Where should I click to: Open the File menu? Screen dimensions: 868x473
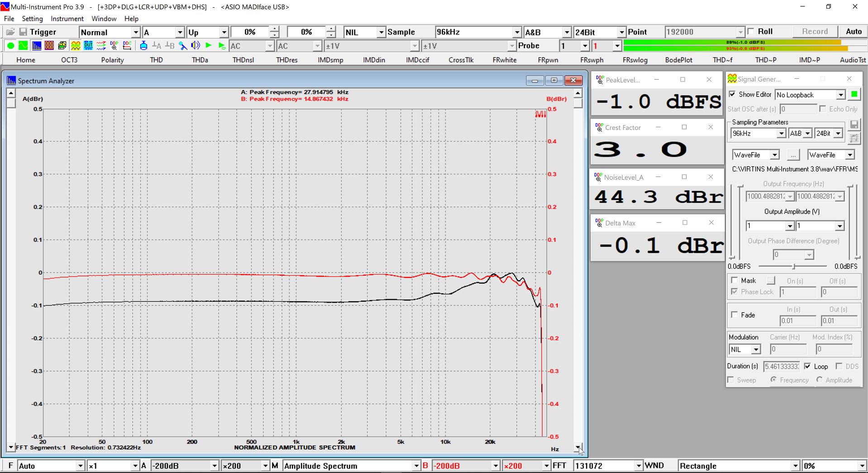coord(9,19)
